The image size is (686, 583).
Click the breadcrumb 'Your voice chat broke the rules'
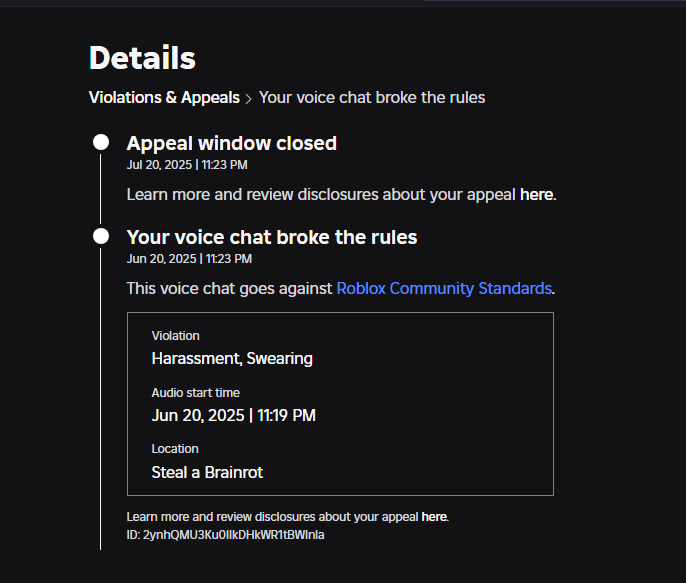(372, 97)
